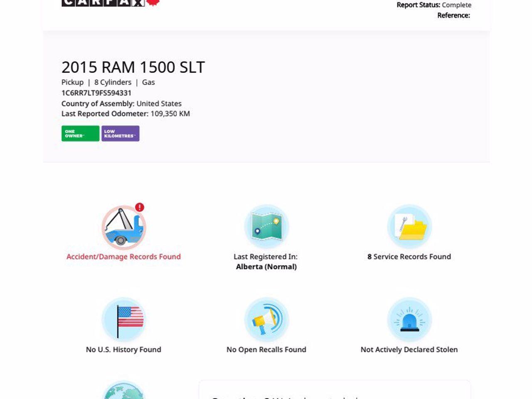532x399 pixels.
Task: Click the Reference: label
Action: [x=453, y=15]
